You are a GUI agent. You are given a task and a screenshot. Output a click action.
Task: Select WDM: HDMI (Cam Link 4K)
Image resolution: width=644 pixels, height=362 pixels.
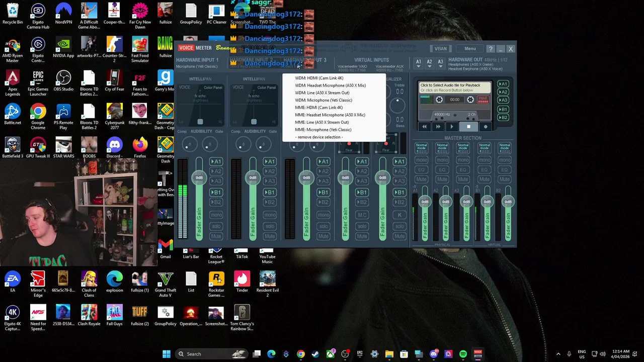coord(319,78)
